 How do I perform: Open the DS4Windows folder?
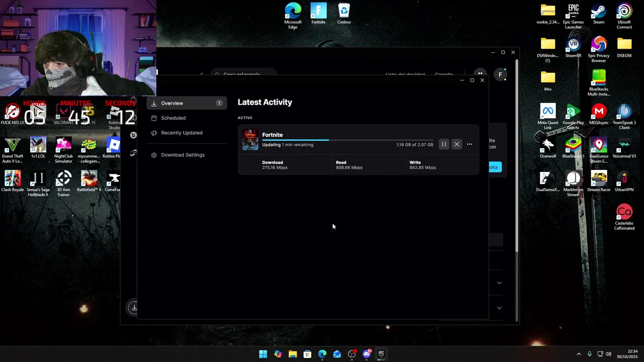[x=548, y=50]
